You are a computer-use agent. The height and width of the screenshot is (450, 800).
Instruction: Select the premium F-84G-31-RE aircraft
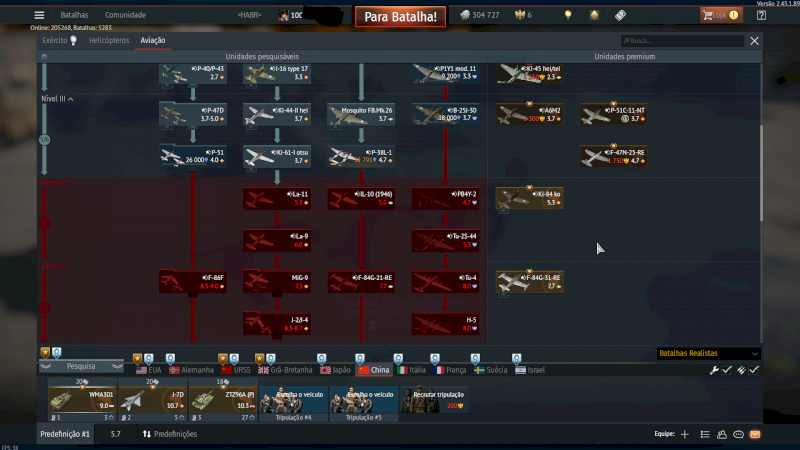(x=530, y=282)
